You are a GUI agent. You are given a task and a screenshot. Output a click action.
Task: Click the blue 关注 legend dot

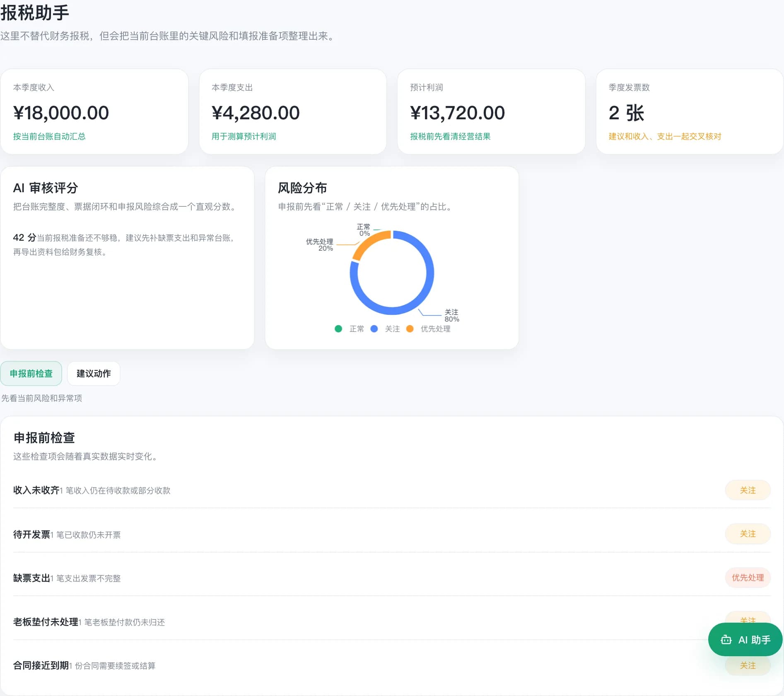click(375, 329)
